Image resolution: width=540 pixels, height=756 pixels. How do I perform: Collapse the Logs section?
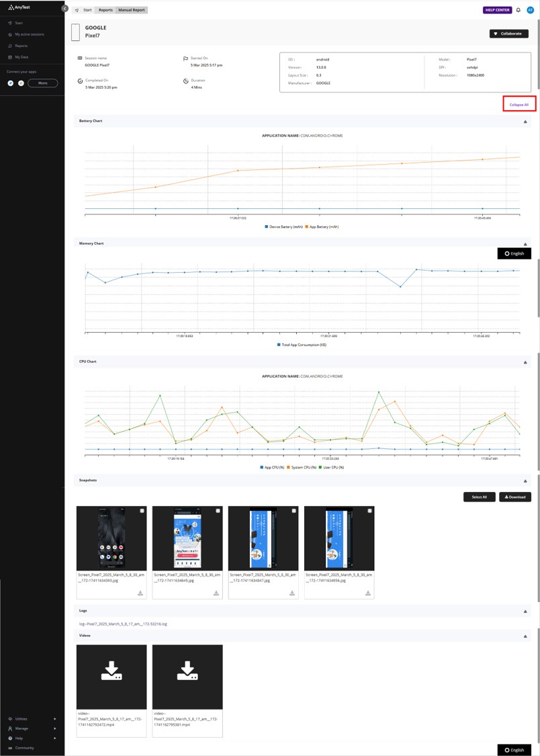[x=525, y=612]
